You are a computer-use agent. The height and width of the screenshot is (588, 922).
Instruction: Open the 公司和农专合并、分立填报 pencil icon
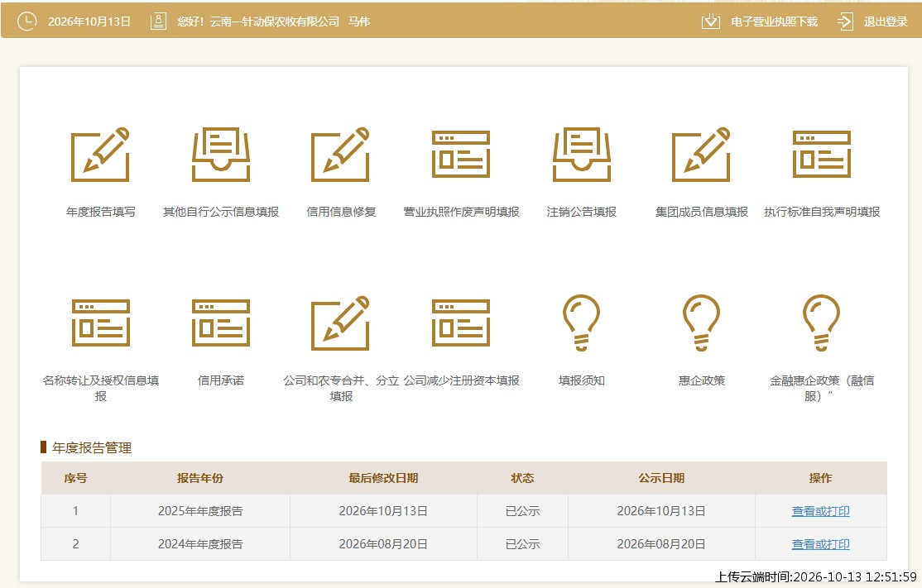click(341, 323)
